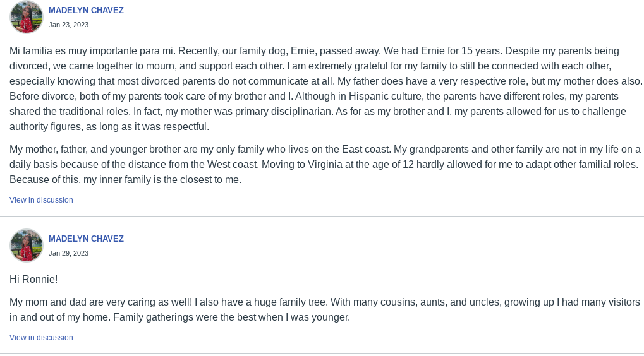Viewport: 644px width, 356px height.
Task: Click View in discussion under the Jan 23 post
Action: [41, 199]
